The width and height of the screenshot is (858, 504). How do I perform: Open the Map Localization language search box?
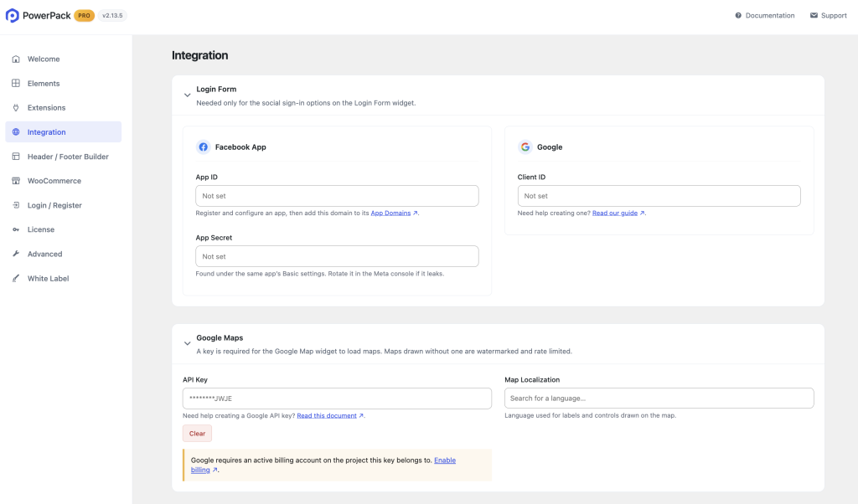click(659, 398)
